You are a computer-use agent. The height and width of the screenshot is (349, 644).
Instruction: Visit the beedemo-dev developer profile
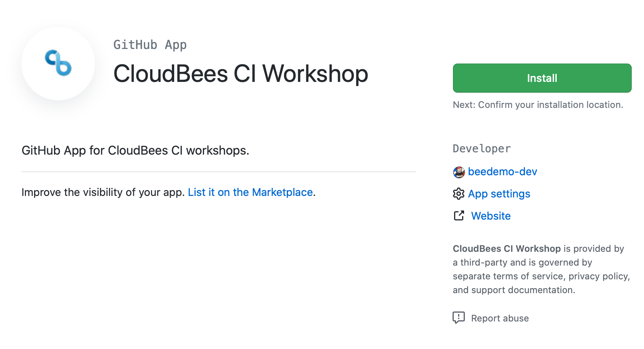502,172
